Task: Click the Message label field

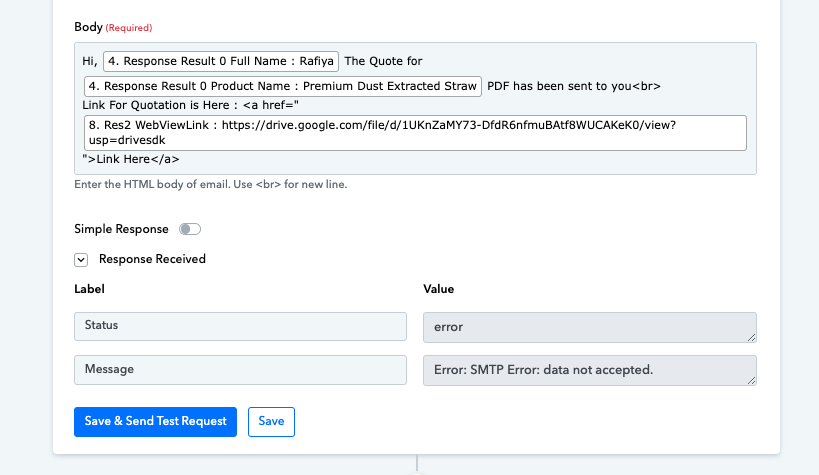Action: pyautogui.click(x=240, y=370)
